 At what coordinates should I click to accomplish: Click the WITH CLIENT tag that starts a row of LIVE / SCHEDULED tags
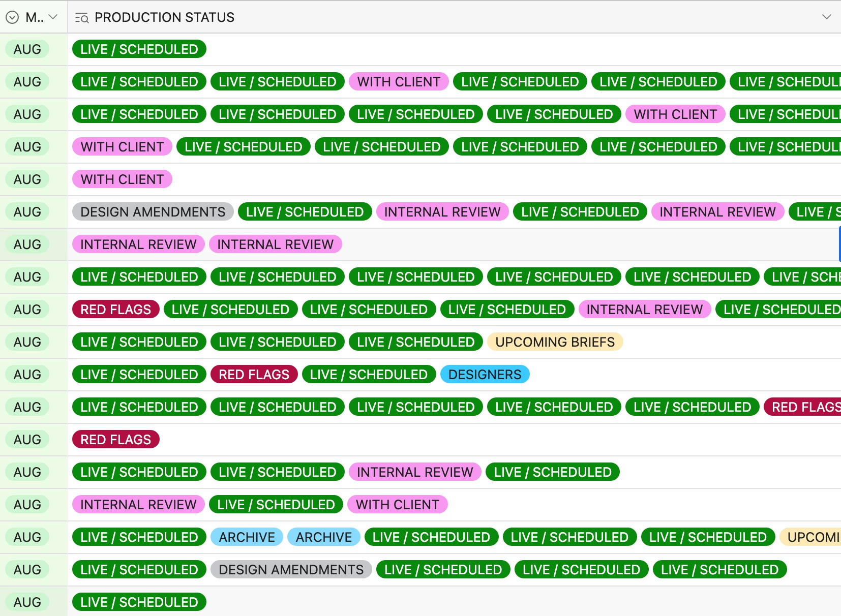123,147
